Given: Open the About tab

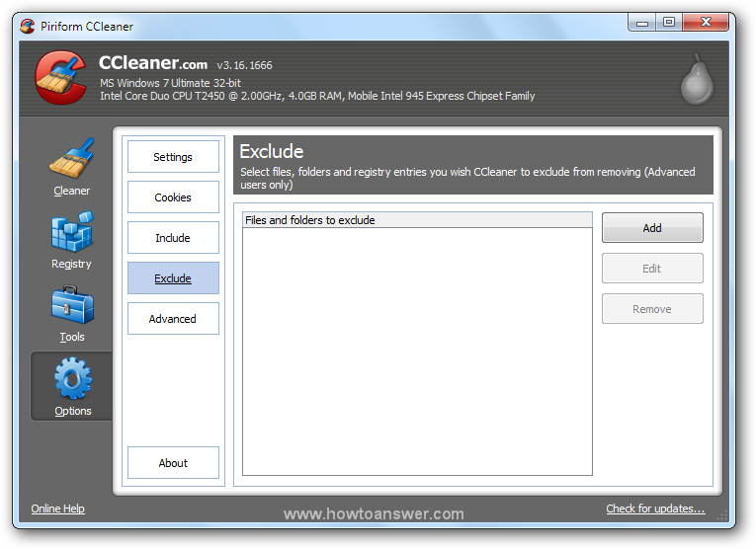Looking at the screenshot, I should pos(173,463).
